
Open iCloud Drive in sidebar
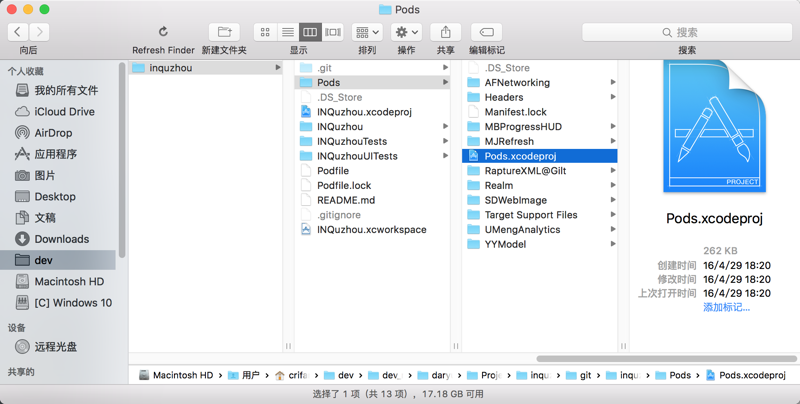click(60, 112)
